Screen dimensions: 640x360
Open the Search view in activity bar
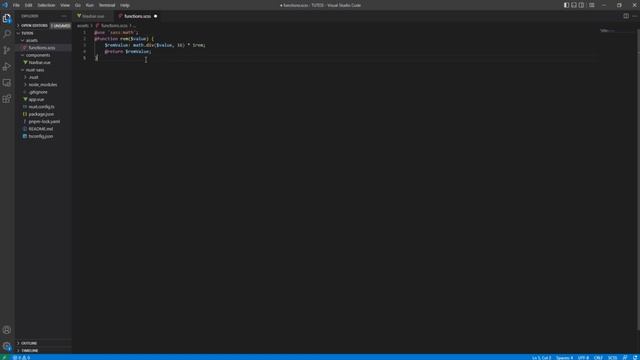[7, 34]
